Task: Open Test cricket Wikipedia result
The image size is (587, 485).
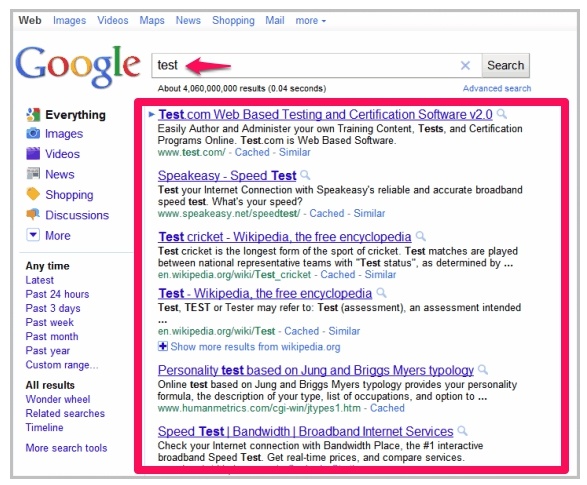Action: click(285, 237)
